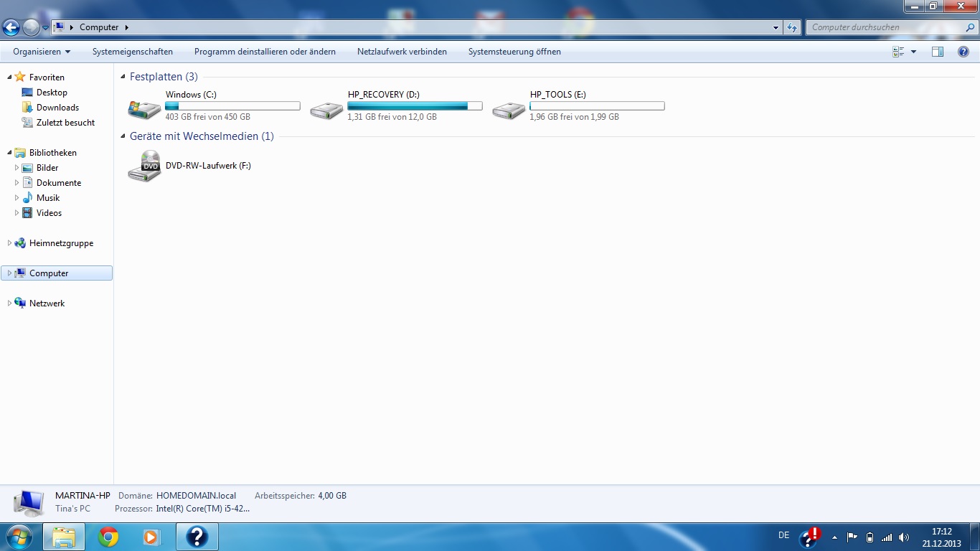980x551 pixels.
Task: Click the volume speaker tray icon
Action: pyautogui.click(x=904, y=537)
